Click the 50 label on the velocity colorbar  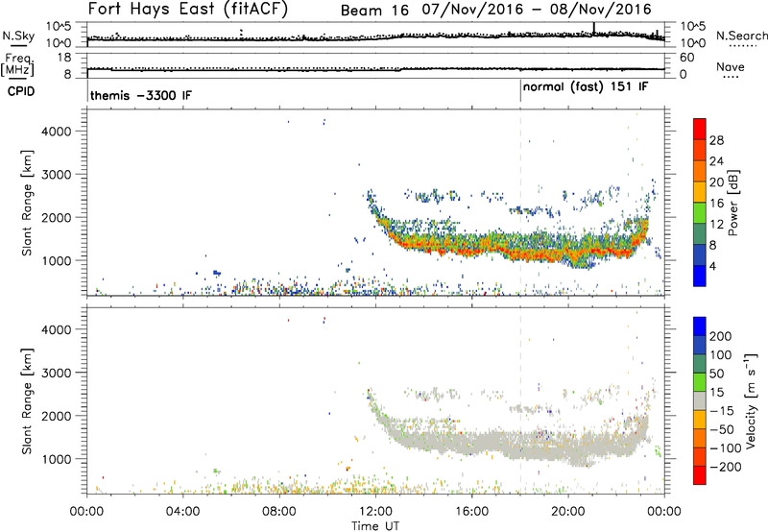[716, 374]
